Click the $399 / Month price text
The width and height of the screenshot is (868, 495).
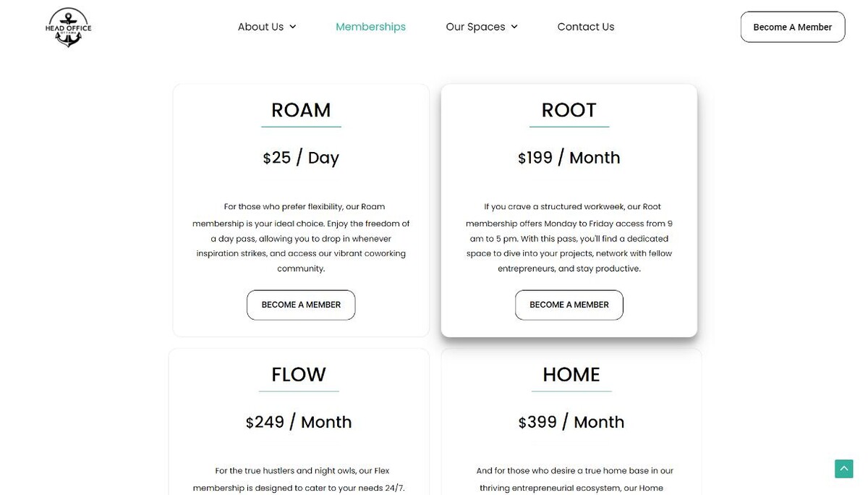point(571,422)
